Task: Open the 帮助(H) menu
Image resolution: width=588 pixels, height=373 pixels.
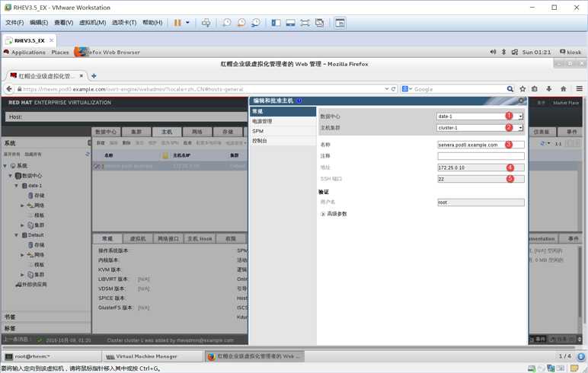Action: click(x=152, y=23)
